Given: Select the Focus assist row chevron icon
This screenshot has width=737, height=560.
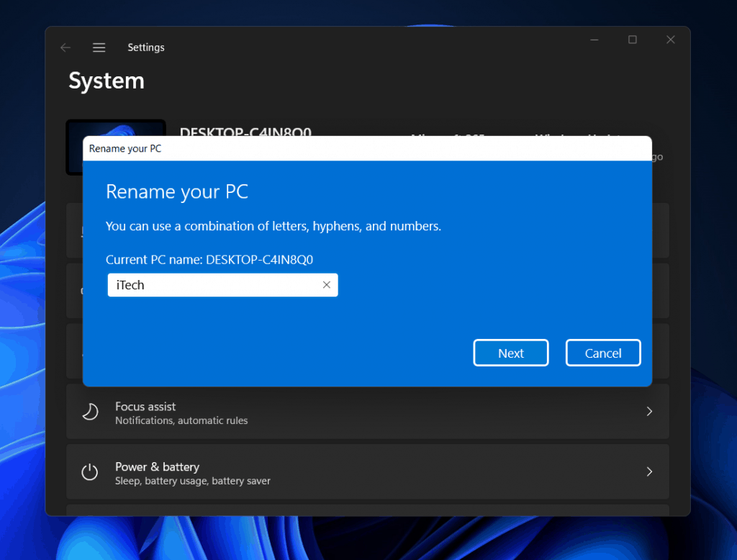Looking at the screenshot, I should 649,411.
